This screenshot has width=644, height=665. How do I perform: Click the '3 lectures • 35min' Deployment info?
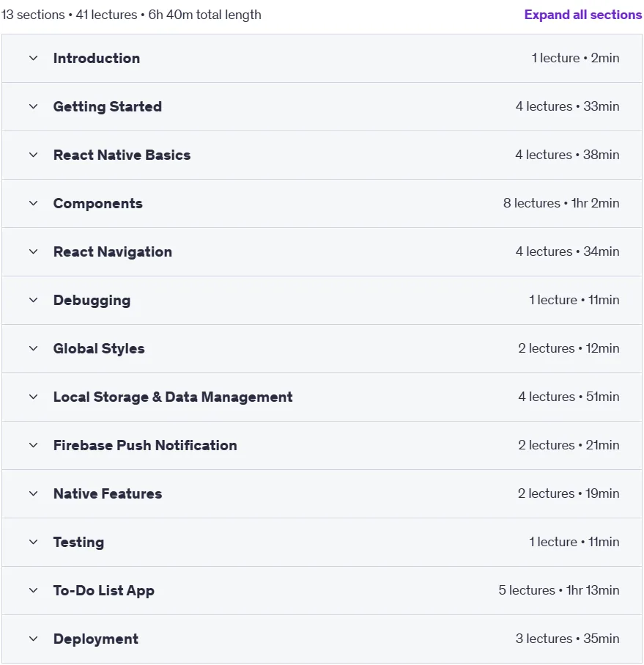pyautogui.click(x=567, y=639)
